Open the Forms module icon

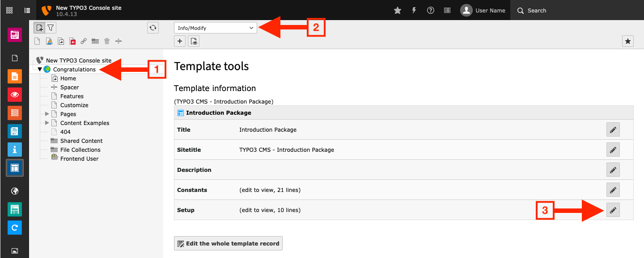pos(15,131)
